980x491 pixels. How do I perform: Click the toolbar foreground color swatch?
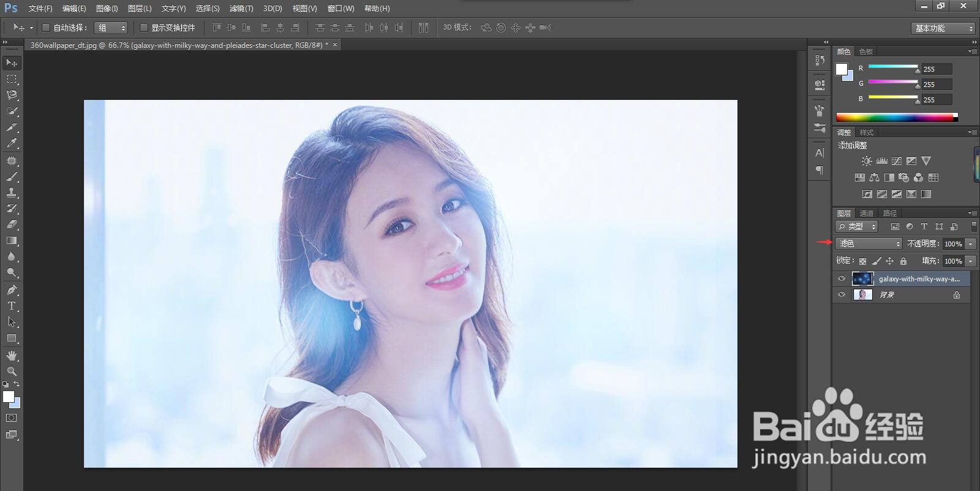coord(8,397)
